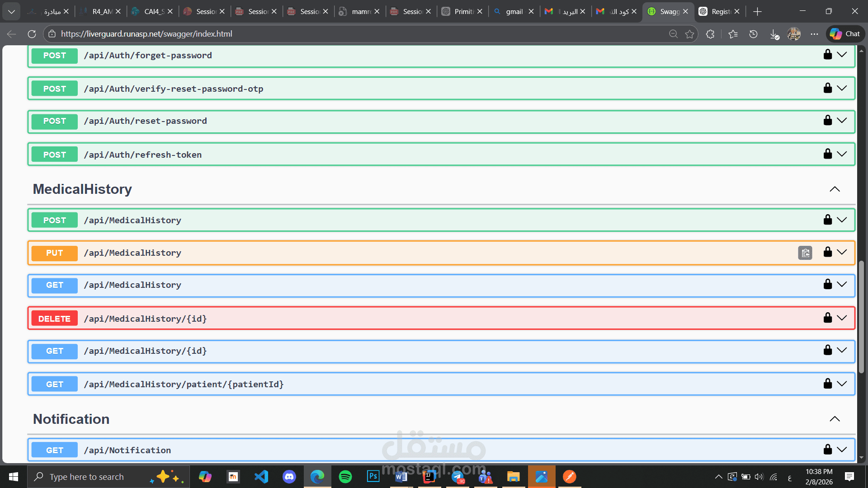868x488 pixels.
Task: Open Spotify from the Windows taskbar
Action: click(345, 477)
